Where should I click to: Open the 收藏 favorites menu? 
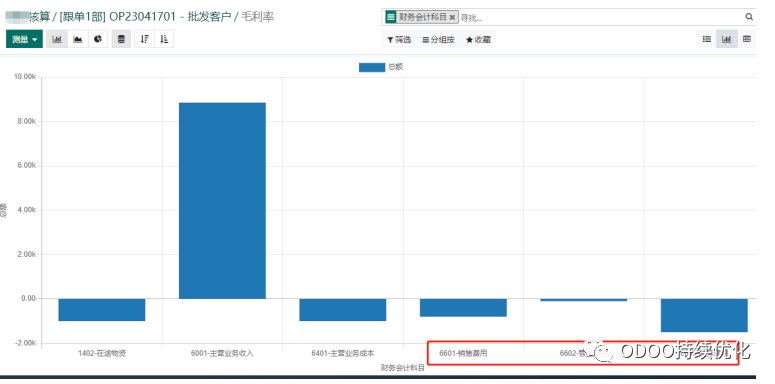478,40
